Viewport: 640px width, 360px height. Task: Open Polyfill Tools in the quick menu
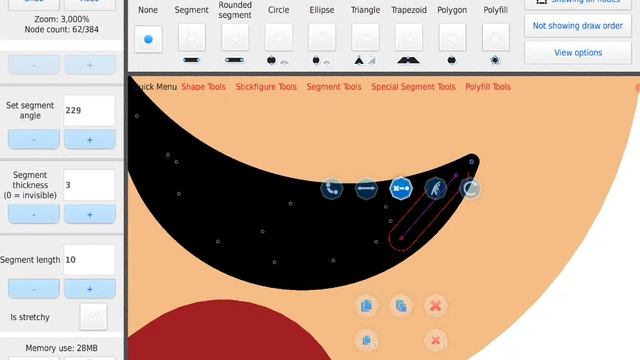[488, 87]
